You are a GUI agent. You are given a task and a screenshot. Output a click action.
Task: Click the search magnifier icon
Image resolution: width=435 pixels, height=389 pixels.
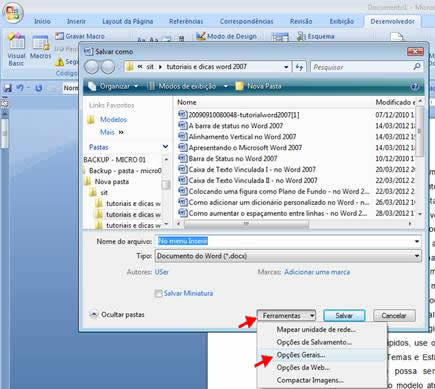(417, 67)
